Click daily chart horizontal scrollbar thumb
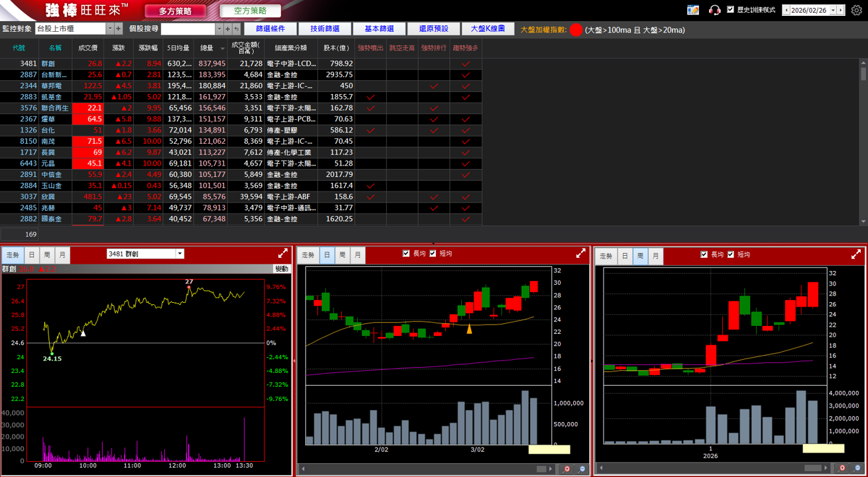The width and height of the screenshot is (868, 477). click(541, 469)
